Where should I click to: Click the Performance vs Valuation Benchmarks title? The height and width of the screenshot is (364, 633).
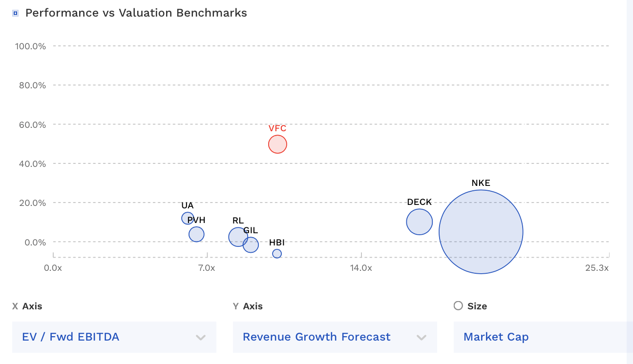point(136,13)
